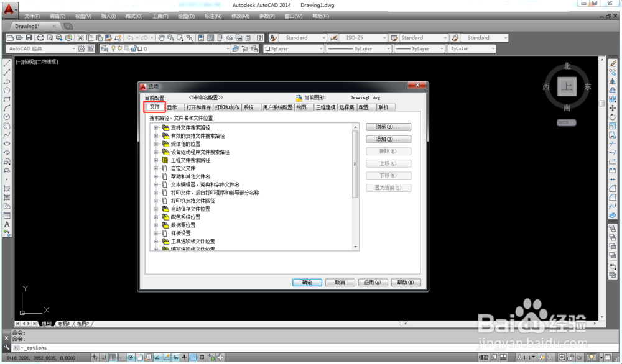622x364 pixels.
Task: Click the 上 face of the ViewCube
Action: click(x=567, y=86)
